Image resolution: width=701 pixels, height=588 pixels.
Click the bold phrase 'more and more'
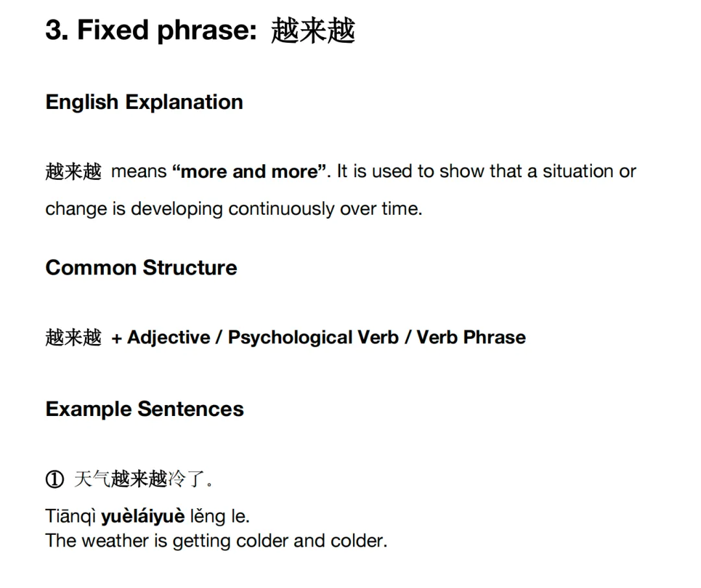click(249, 171)
